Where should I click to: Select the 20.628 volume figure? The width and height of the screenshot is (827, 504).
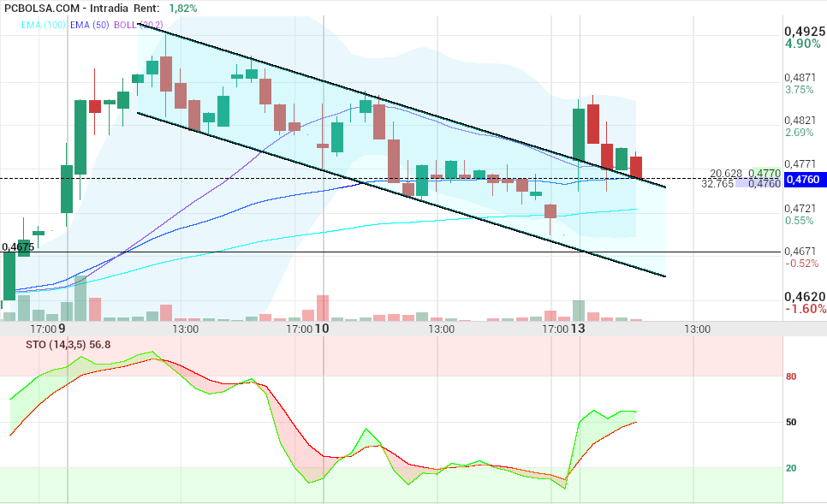point(726,174)
